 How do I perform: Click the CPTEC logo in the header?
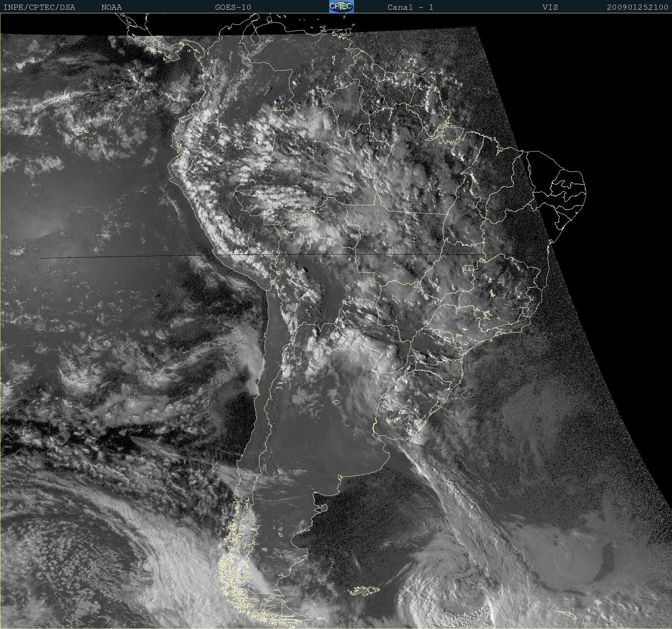click(x=341, y=6)
